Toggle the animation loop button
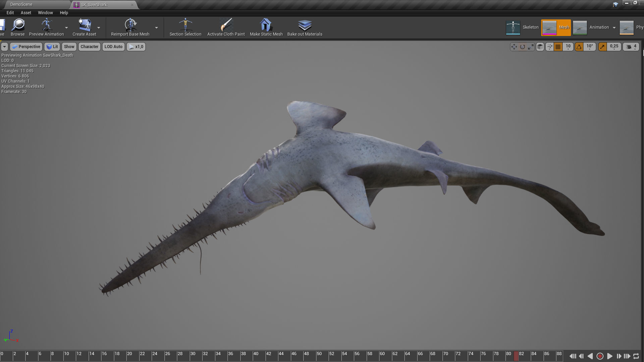The width and height of the screenshot is (644, 362). [x=636, y=356]
